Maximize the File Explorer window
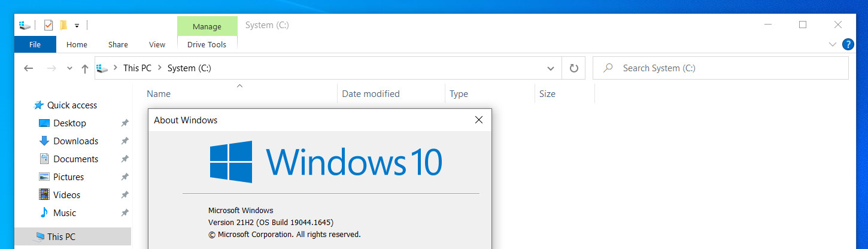Screen dimensions: 868x249 point(803,25)
